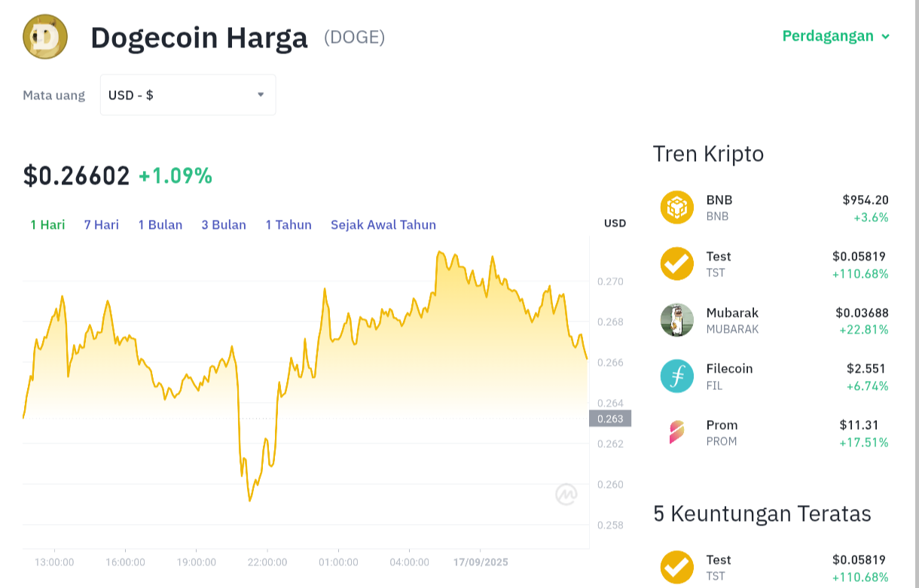This screenshot has height=588, width=919.
Task: Select the 1 Hari active tab
Action: click(47, 224)
